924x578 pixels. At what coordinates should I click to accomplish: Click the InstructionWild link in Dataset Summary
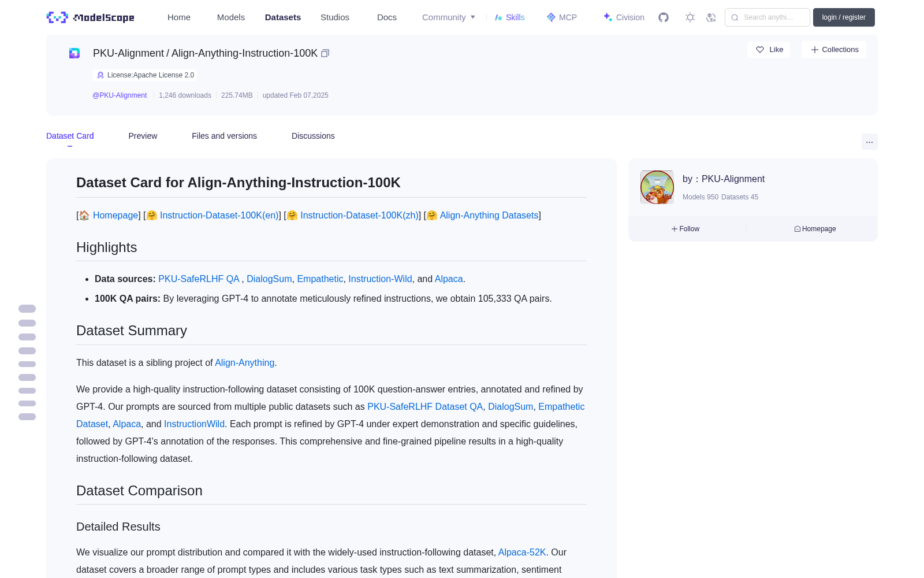click(x=194, y=424)
